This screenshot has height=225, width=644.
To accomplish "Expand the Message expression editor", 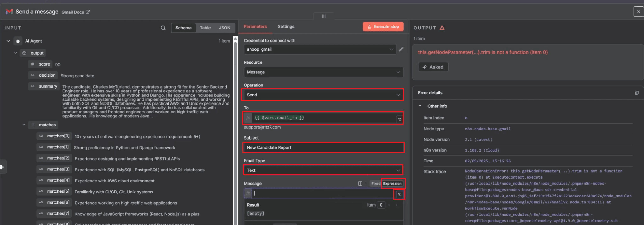I will (399, 195).
